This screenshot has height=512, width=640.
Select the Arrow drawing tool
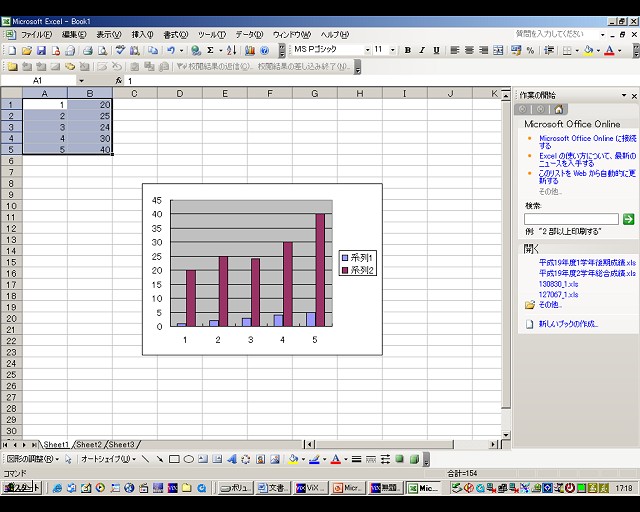pyautogui.click(x=160, y=459)
